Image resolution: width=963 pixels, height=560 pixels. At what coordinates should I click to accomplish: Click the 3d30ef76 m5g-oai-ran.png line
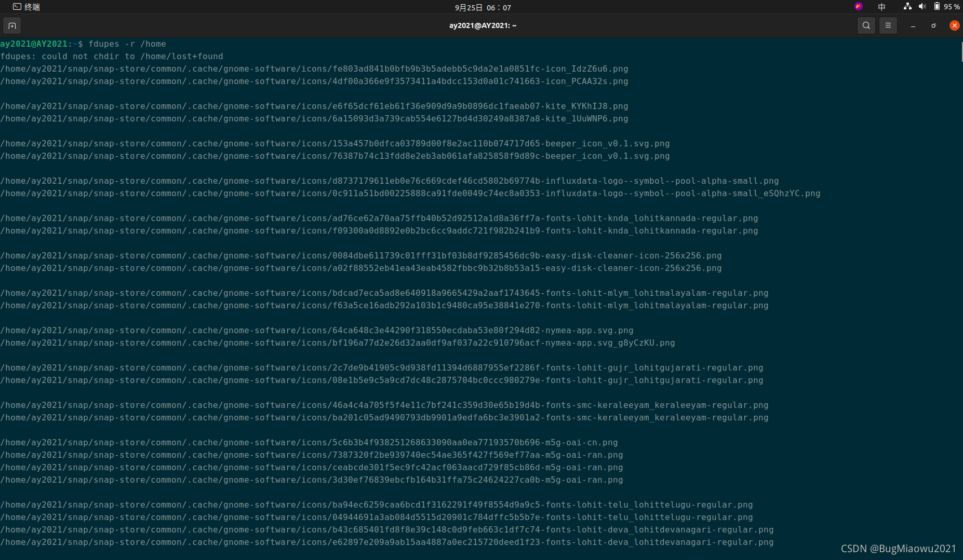point(312,480)
